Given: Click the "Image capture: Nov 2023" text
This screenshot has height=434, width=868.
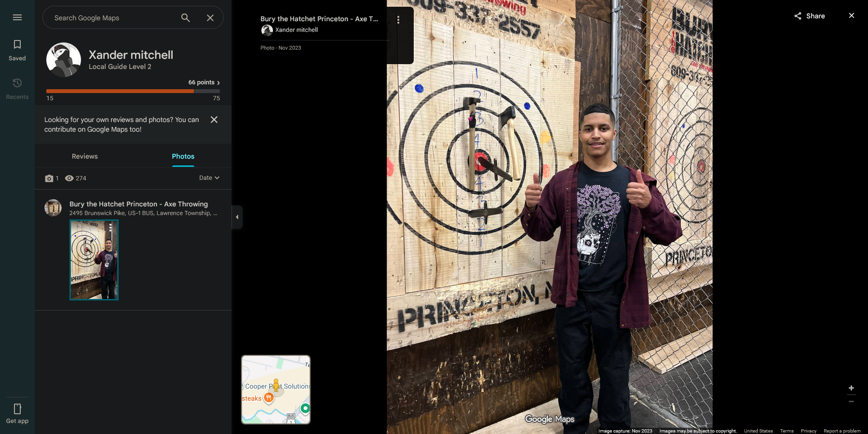Looking at the screenshot, I should point(625,431).
